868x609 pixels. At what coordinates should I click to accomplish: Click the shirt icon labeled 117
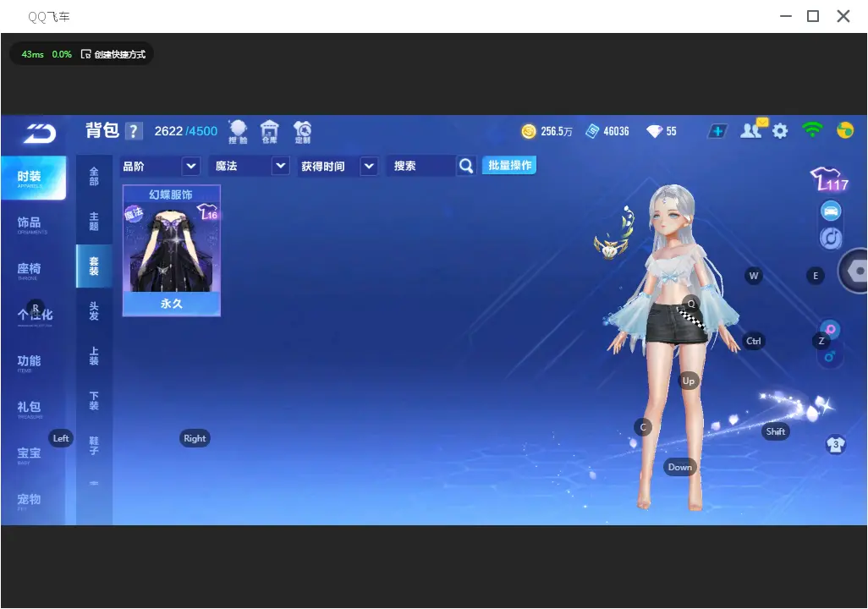[829, 179]
